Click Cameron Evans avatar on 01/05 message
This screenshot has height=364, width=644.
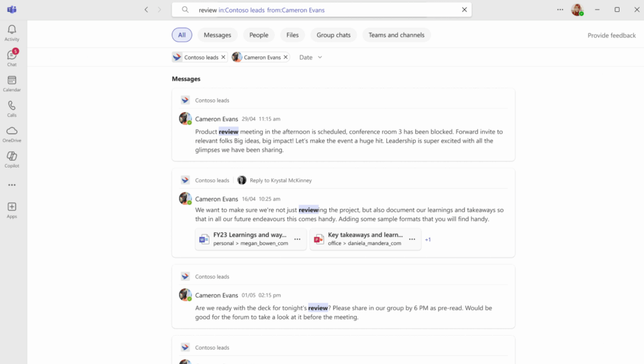[x=186, y=295]
